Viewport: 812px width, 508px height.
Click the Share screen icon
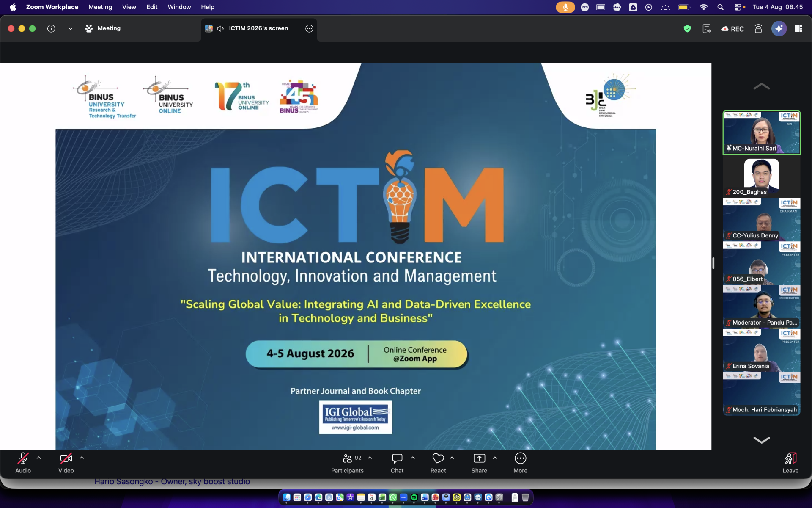click(x=479, y=463)
